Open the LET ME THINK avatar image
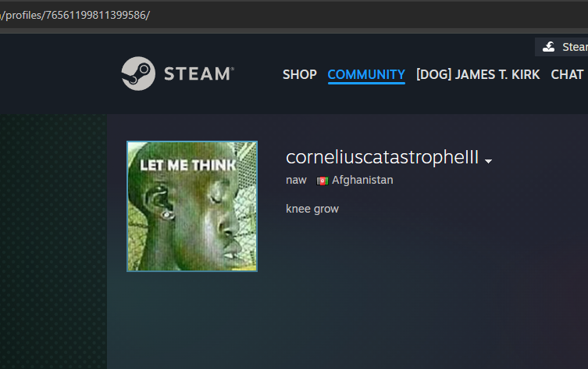The image size is (588, 369). 192,206
